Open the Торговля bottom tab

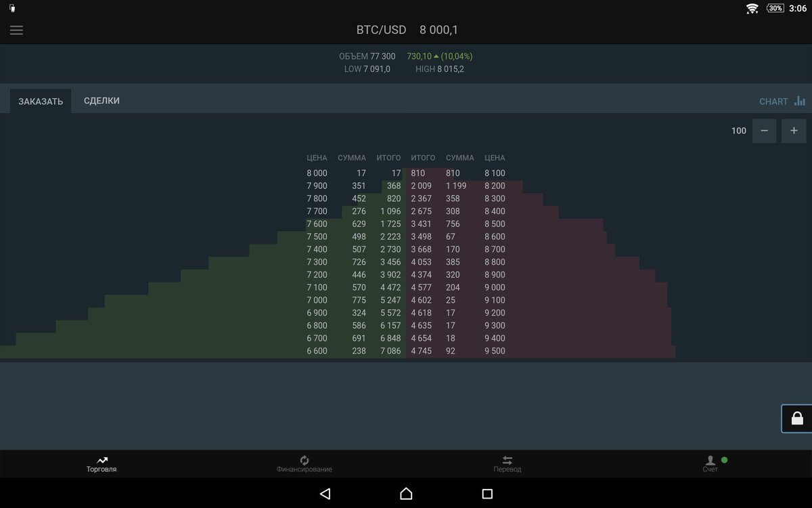tap(101, 464)
